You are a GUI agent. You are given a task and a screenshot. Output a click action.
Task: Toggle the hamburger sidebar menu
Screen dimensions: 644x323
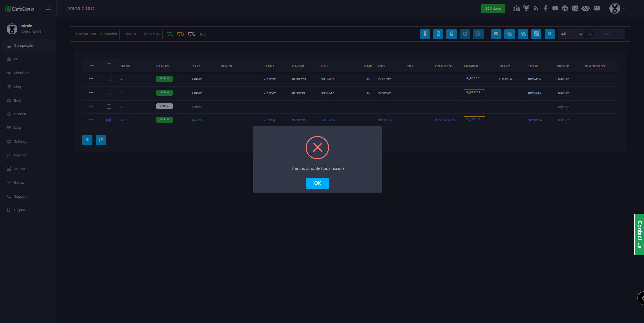tap(48, 8)
